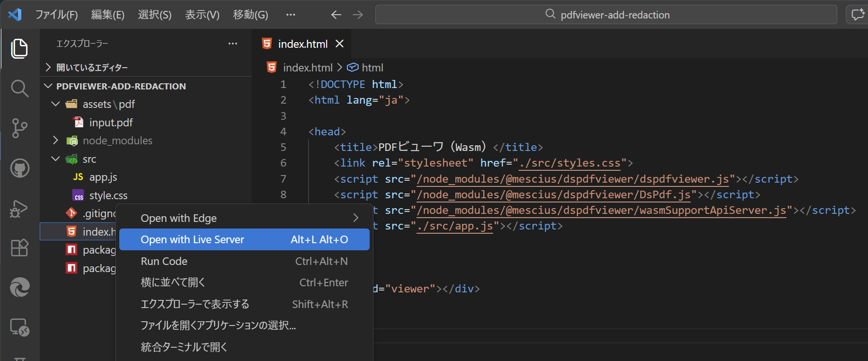The width and height of the screenshot is (868, 361).
Task: Close the index.html editor tab
Action: [x=339, y=44]
